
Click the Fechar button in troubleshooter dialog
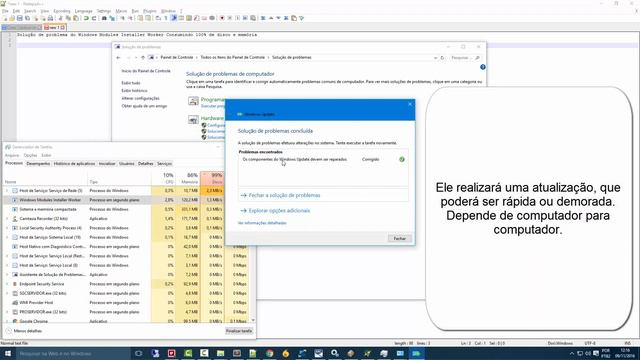click(x=400, y=238)
